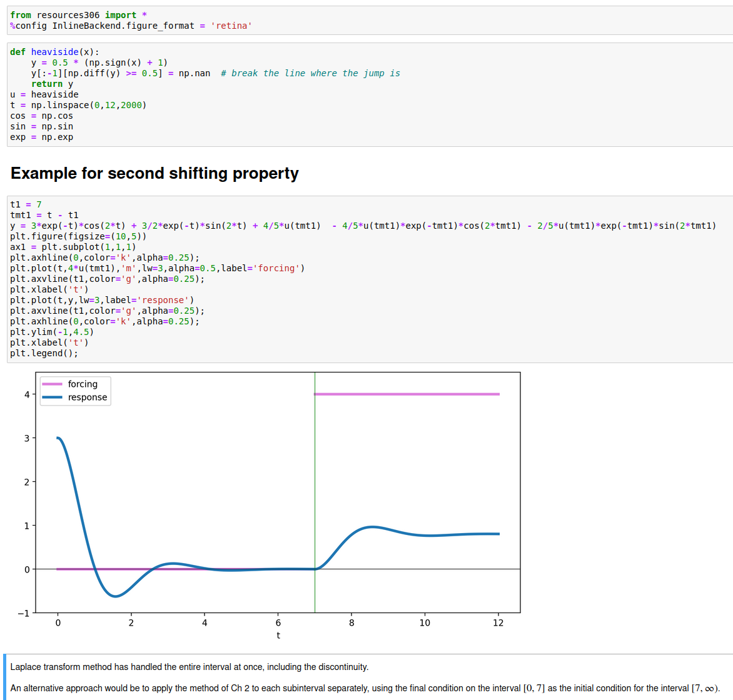Place cursor on the 'return y' line

[52, 84]
